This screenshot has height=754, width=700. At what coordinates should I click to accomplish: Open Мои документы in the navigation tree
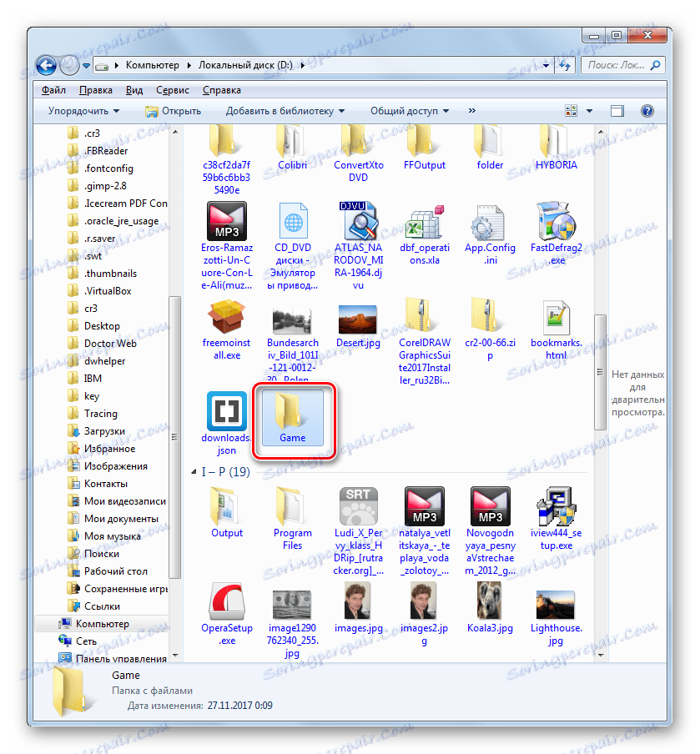tap(113, 519)
